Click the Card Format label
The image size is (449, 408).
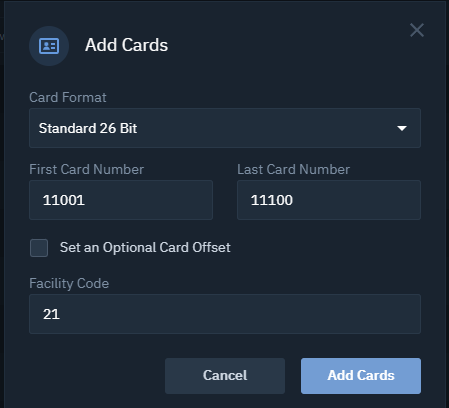coord(68,97)
